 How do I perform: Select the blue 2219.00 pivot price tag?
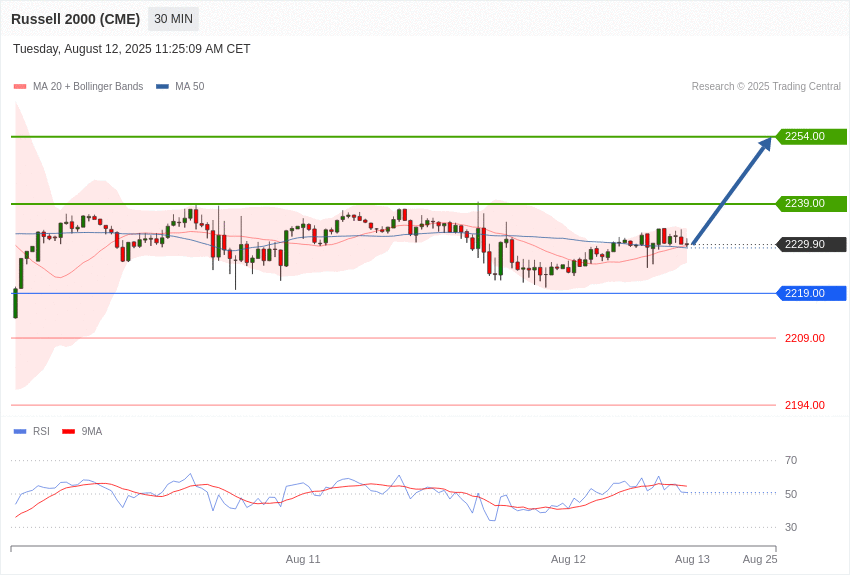(812, 293)
